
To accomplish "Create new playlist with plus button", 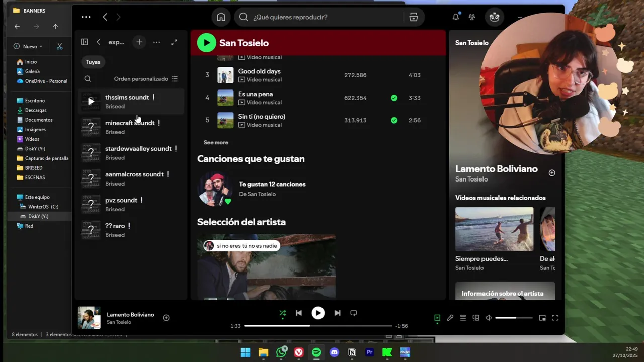I will (139, 42).
